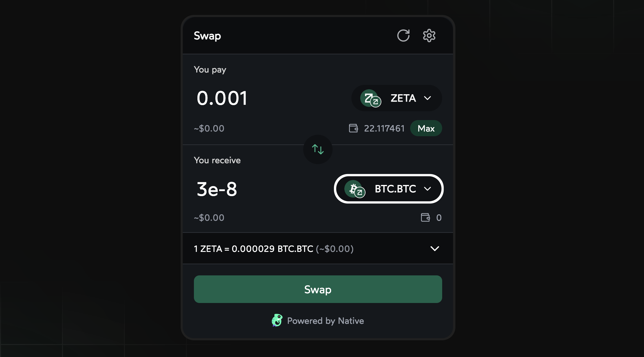Viewport: 644px width, 357px height.
Task: Flip tokens with the swap direction arrows
Action: [318, 149]
